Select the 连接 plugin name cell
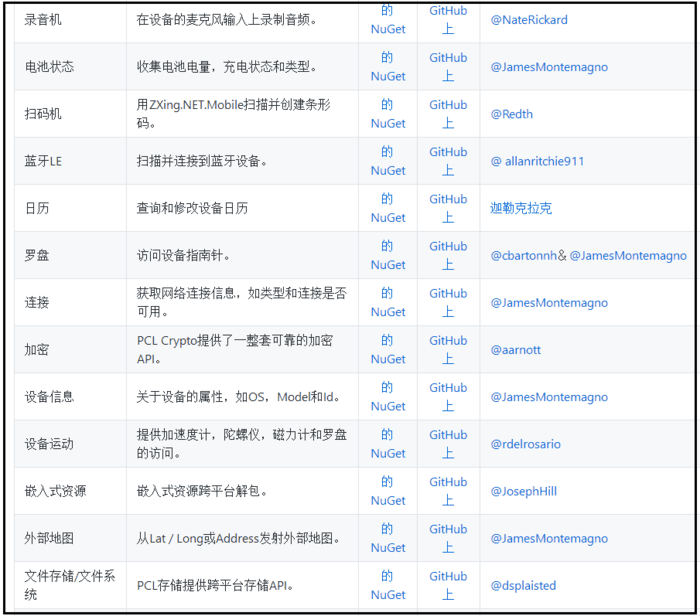This screenshot has width=700, height=616. click(70, 302)
